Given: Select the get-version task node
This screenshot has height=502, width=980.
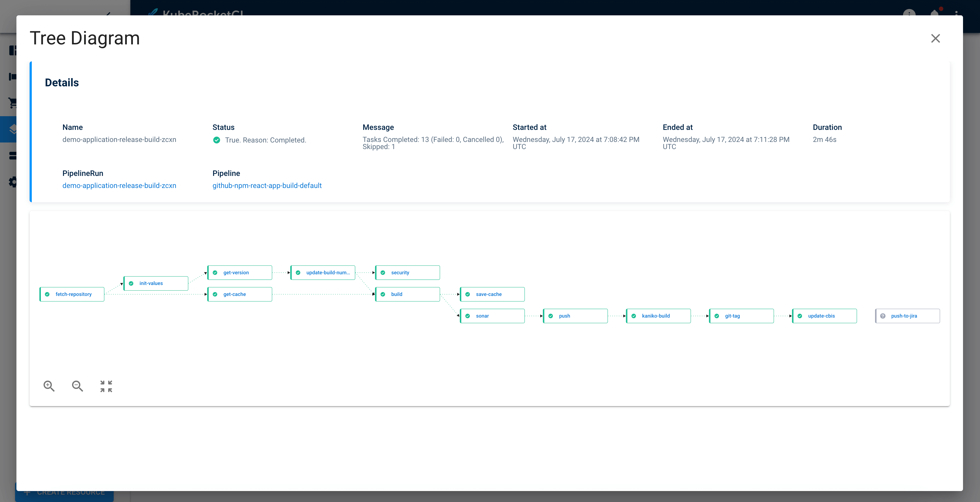Looking at the screenshot, I should coord(240,272).
